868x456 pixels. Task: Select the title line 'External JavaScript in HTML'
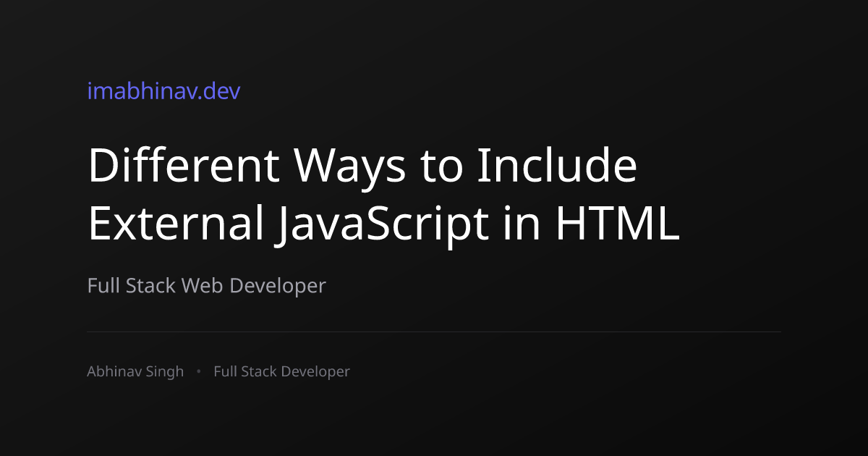pyautogui.click(x=384, y=224)
